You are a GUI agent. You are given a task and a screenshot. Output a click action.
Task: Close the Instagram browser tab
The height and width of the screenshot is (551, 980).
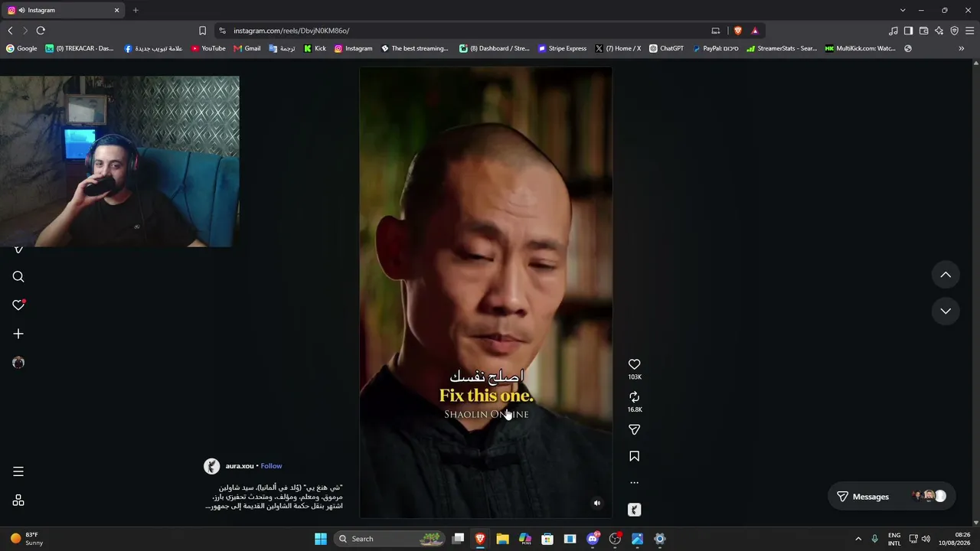(x=117, y=10)
